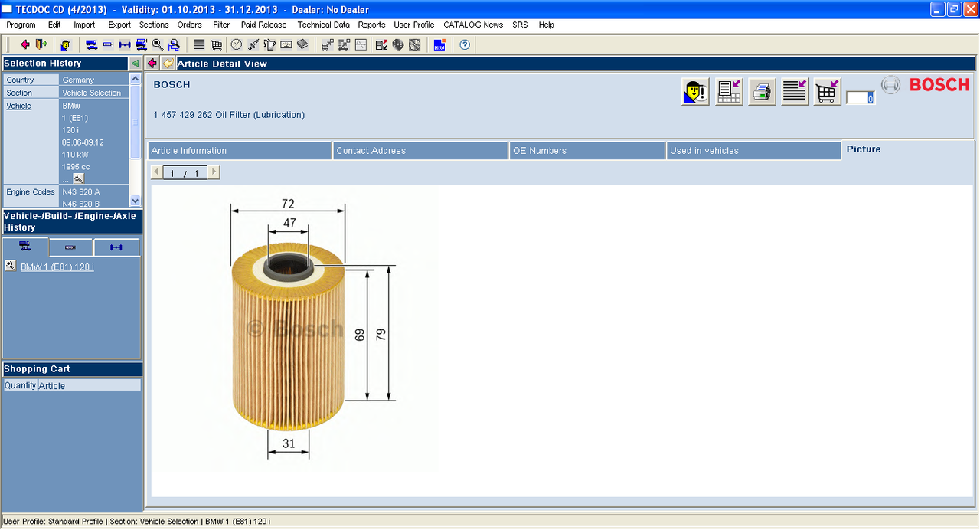The width and height of the screenshot is (980, 530).
Task: Open the Program menu
Action: click(21, 25)
